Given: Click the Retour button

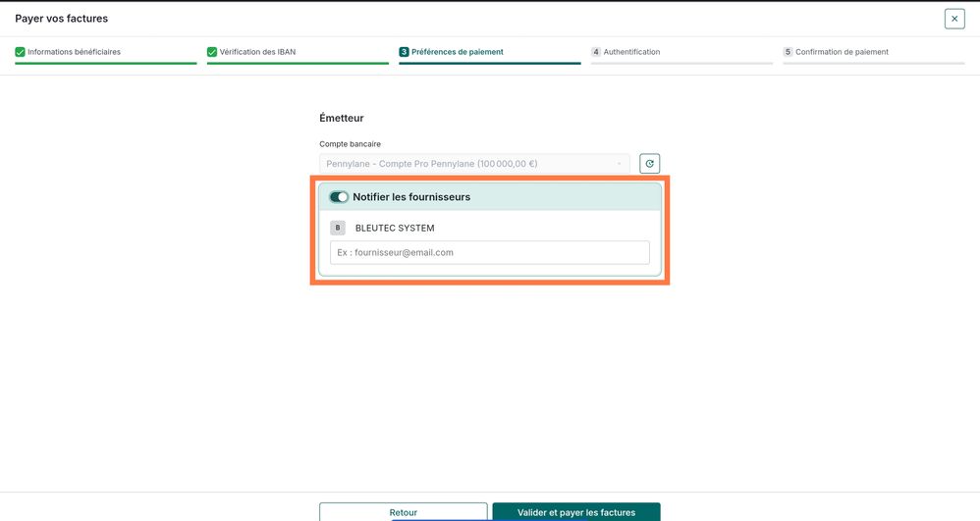Looking at the screenshot, I should (404, 511).
